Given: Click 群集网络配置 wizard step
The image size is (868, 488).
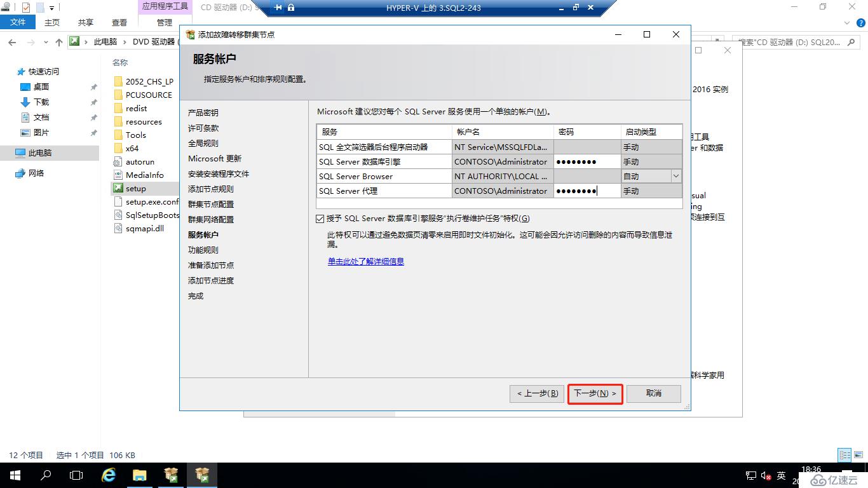Looking at the screenshot, I should 211,219.
